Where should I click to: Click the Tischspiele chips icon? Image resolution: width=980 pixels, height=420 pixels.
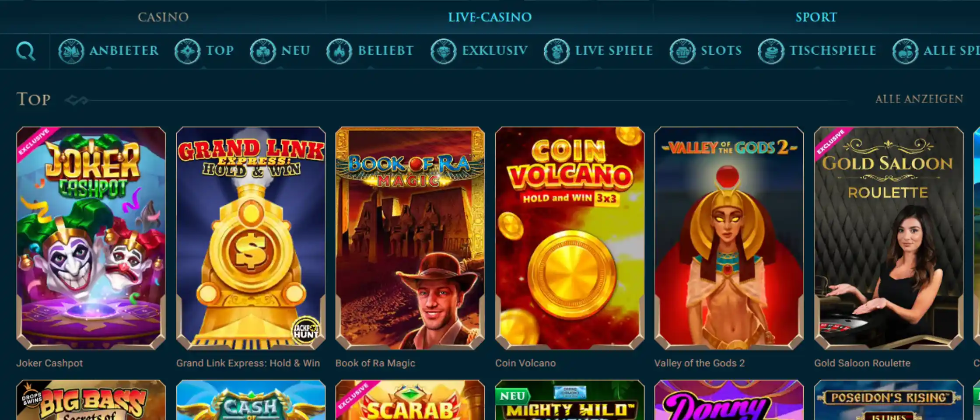pos(771,51)
